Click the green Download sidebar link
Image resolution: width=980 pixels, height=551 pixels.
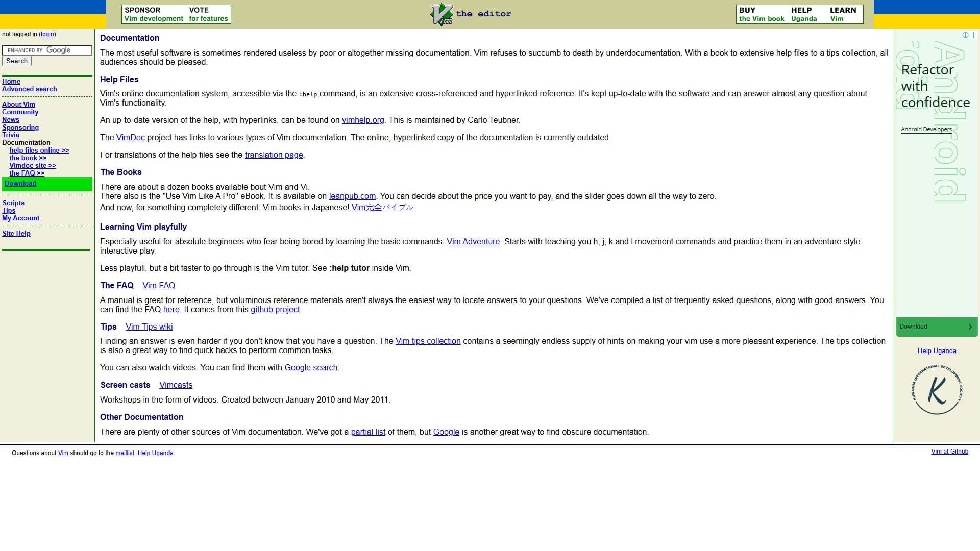click(20, 184)
